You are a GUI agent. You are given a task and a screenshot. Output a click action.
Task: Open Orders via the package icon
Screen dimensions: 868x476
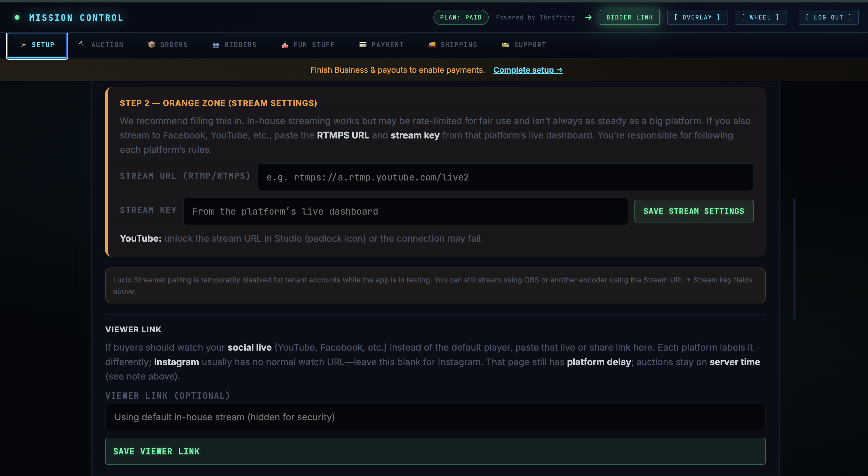click(x=152, y=44)
